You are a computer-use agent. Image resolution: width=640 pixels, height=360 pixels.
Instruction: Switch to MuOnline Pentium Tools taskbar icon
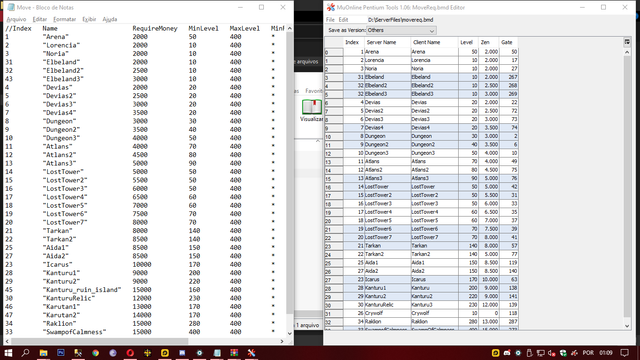(x=251, y=353)
